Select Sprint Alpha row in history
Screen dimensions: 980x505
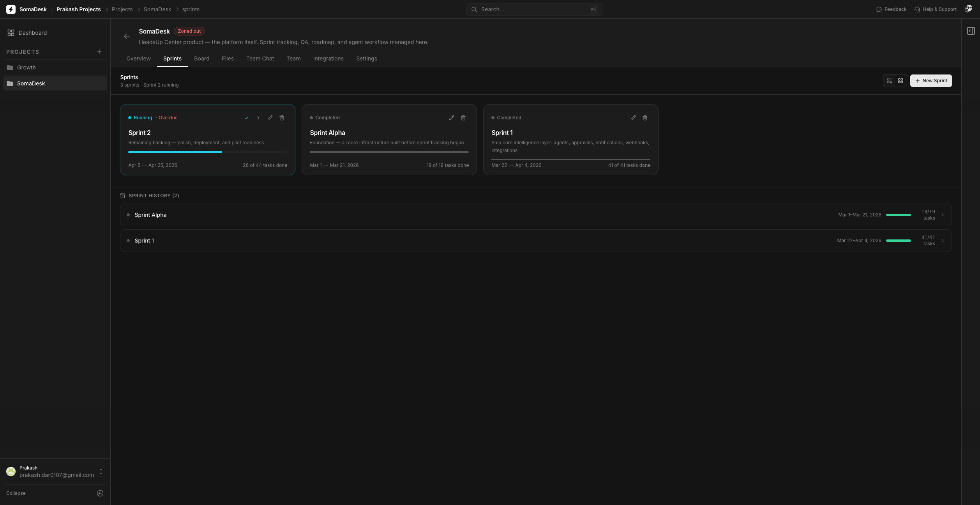(x=536, y=215)
